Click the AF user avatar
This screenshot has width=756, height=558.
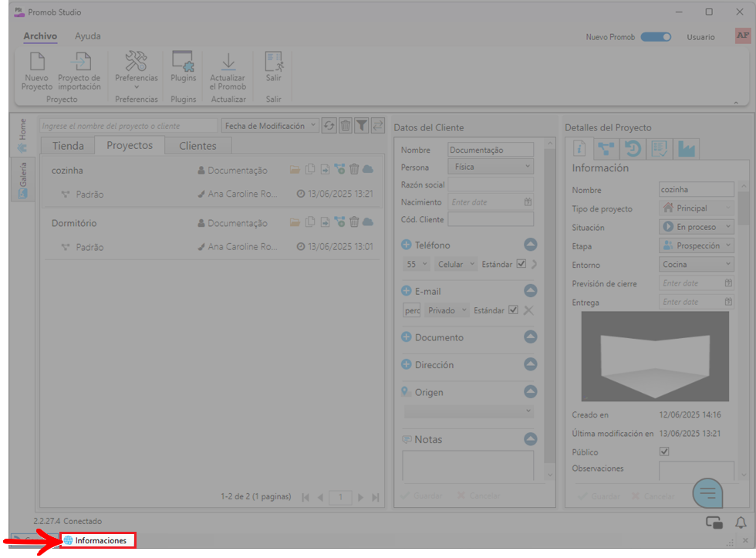(x=742, y=36)
